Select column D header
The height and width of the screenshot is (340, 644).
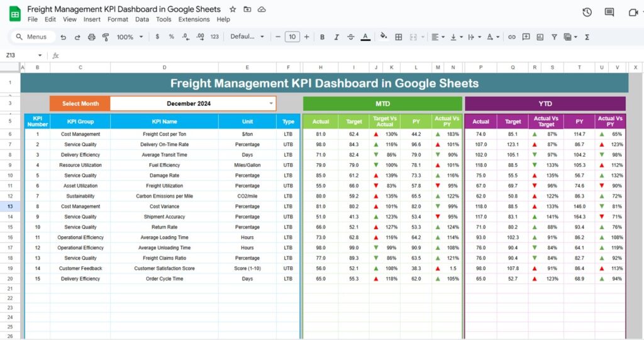click(164, 67)
